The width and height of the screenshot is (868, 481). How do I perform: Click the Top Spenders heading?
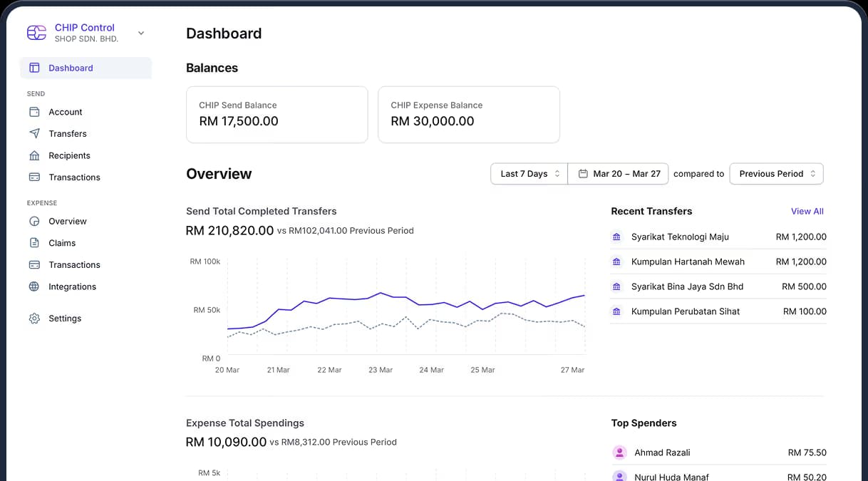pos(644,423)
